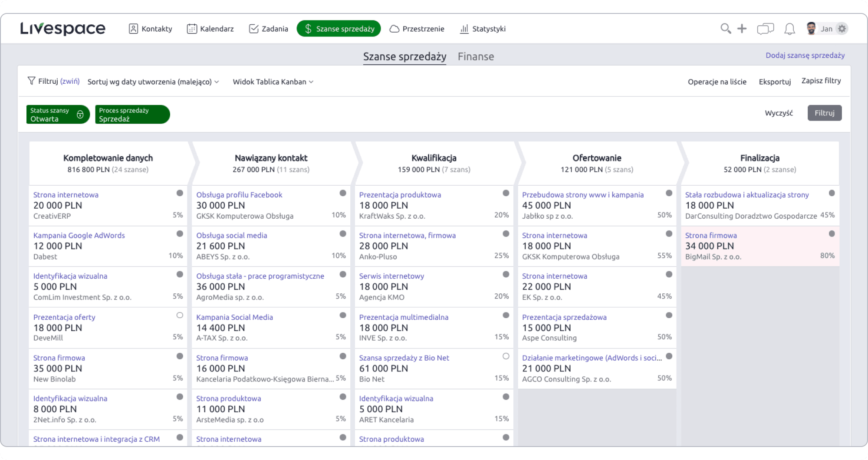Click the plus icon to add new item
The width and height of the screenshot is (868, 460).
click(x=742, y=29)
